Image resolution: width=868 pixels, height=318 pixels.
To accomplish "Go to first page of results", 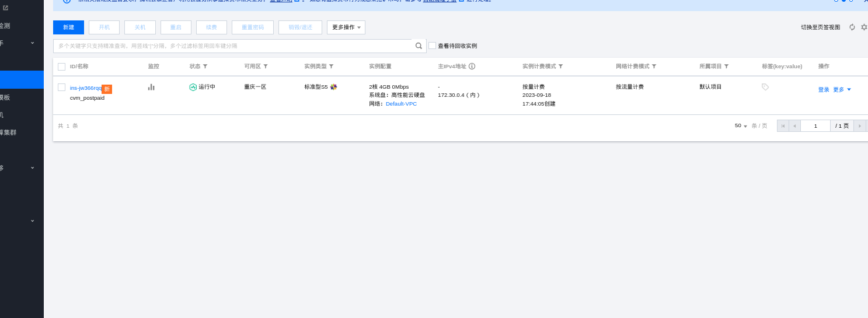I will click(783, 125).
